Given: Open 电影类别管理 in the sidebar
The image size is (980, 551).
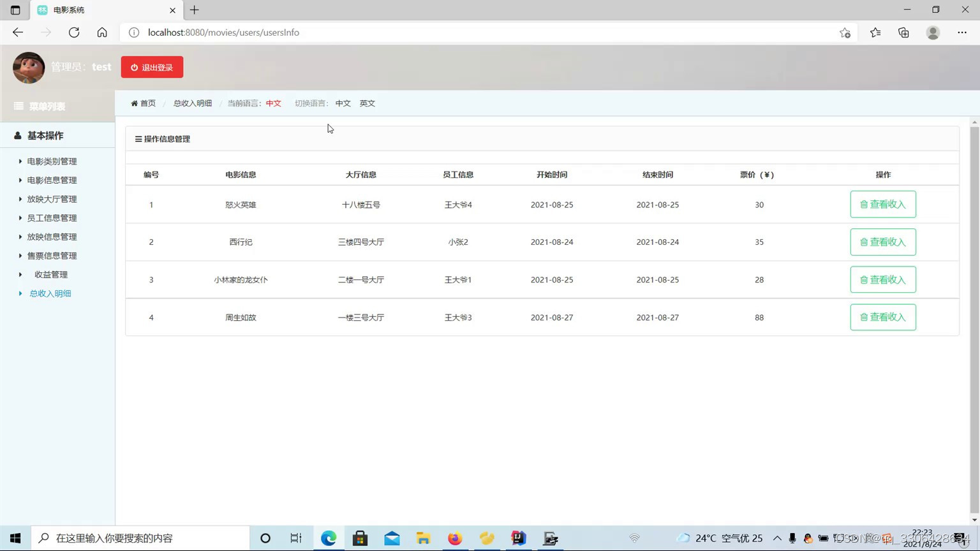Looking at the screenshot, I should click(52, 161).
